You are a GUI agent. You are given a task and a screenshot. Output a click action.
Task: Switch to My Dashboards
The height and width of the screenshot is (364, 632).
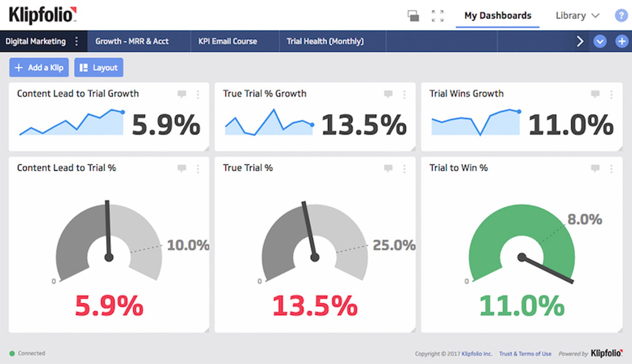pyautogui.click(x=498, y=16)
